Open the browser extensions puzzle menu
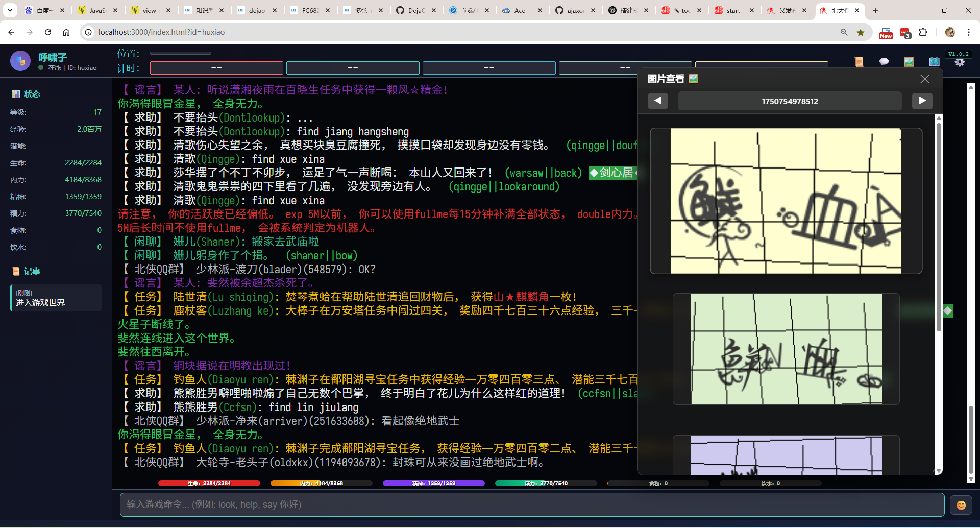Image resolution: width=980 pixels, height=528 pixels. (924, 32)
